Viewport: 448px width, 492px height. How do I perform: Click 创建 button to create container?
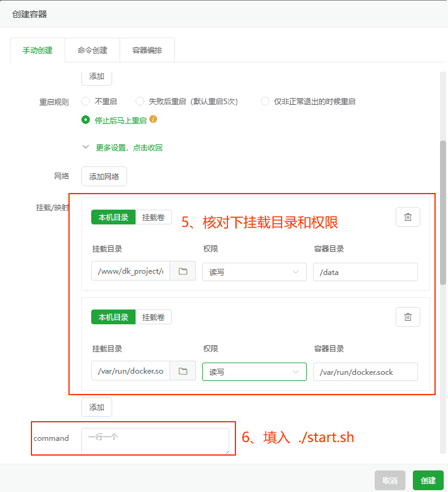click(x=428, y=480)
